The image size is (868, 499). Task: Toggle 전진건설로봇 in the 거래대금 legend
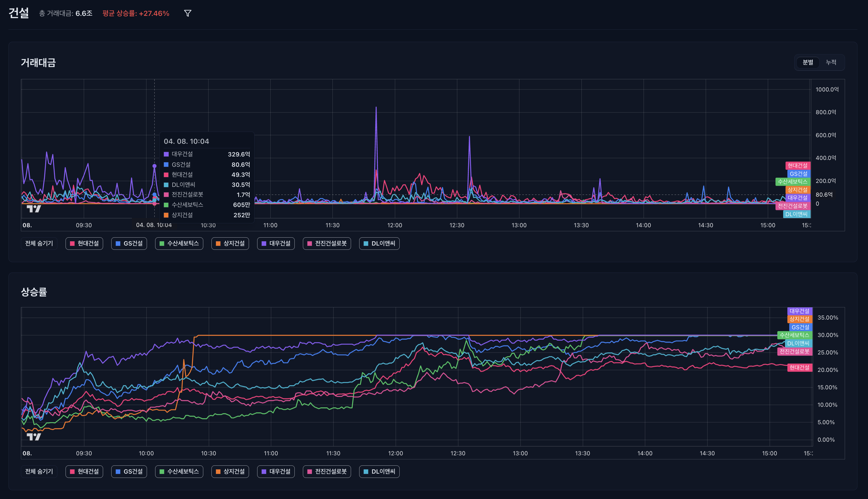(x=327, y=243)
